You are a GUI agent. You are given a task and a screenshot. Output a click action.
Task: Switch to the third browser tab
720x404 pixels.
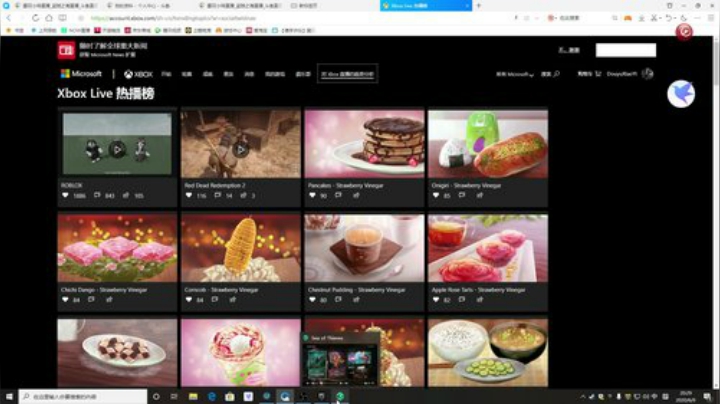pyautogui.click(x=240, y=6)
